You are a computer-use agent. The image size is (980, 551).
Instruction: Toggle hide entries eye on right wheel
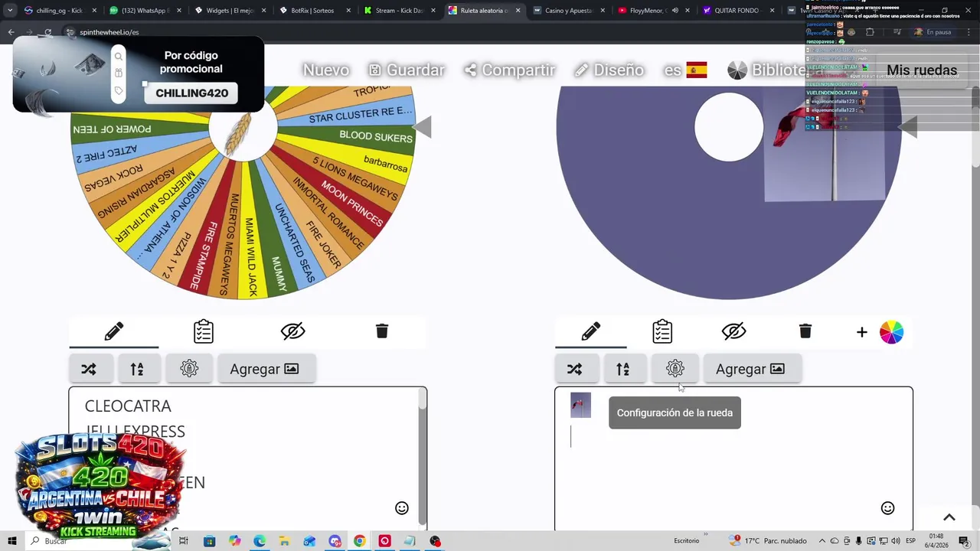point(733,331)
